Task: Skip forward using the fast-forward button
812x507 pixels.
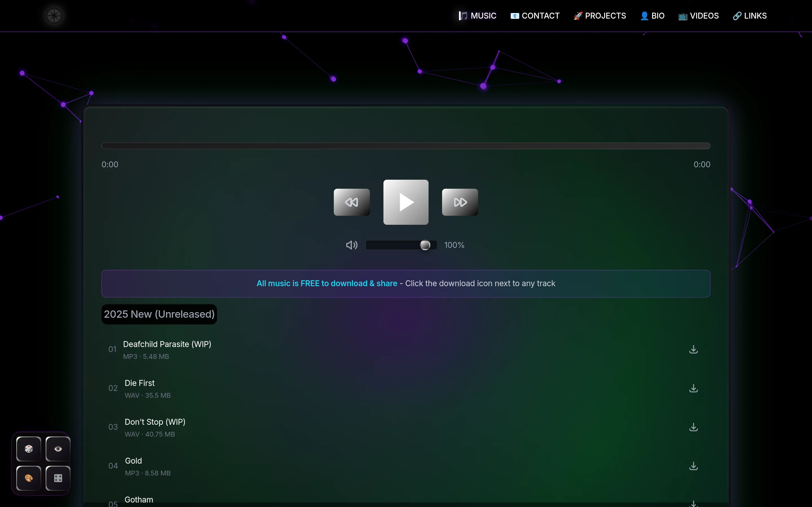Action: pyautogui.click(x=460, y=202)
